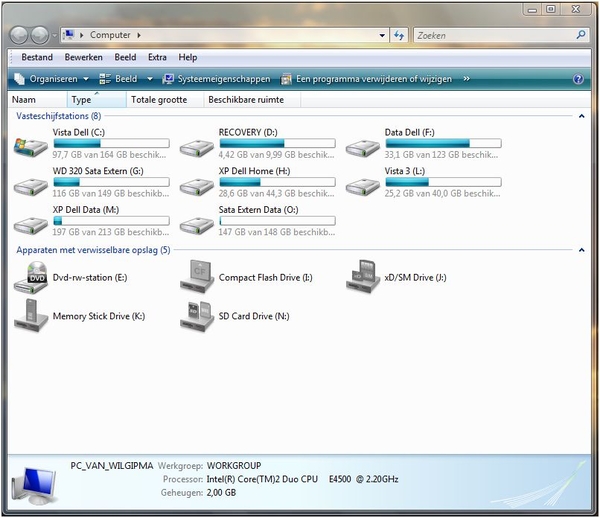Viewport: 600px width, 518px height.
Task: Open the Extra menu
Action: pyautogui.click(x=155, y=58)
